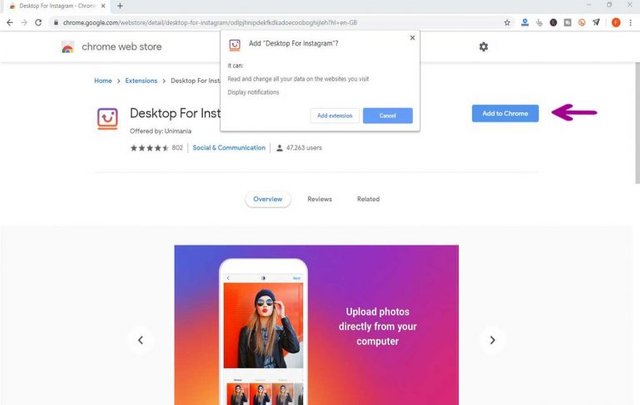Switch to the Reviews tab
The height and width of the screenshot is (405, 640).
[320, 199]
